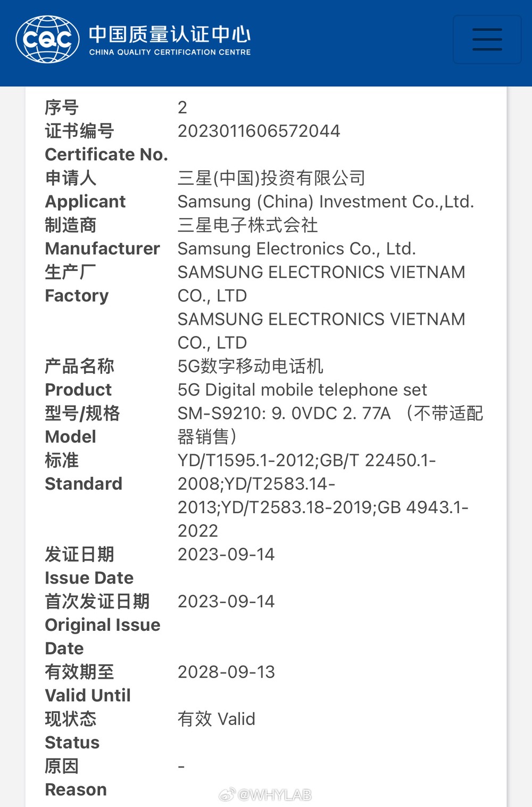Click the SM-S9210 model specification text
Image resolution: width=532 pixels, height=807 pixels.
330,425
